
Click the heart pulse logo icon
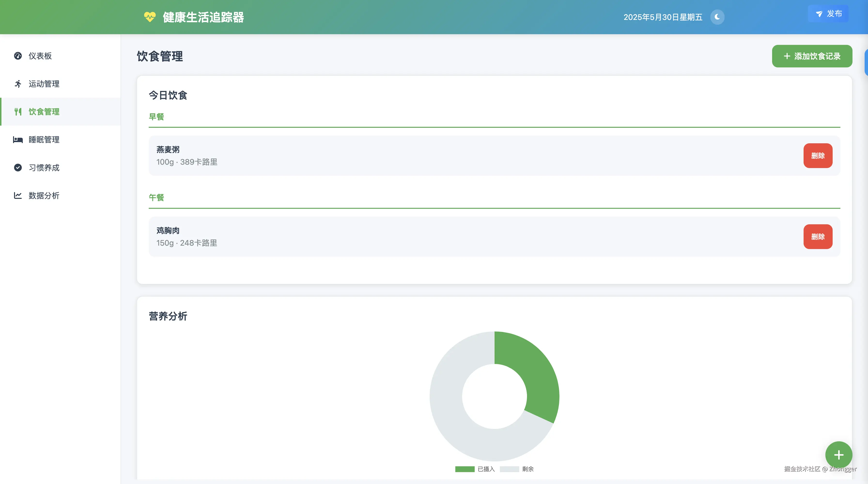tap(150, 17)
